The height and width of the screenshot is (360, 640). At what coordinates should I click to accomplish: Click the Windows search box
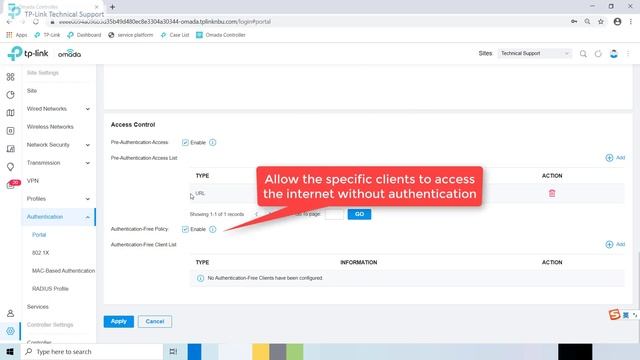[x=92, y=351]
